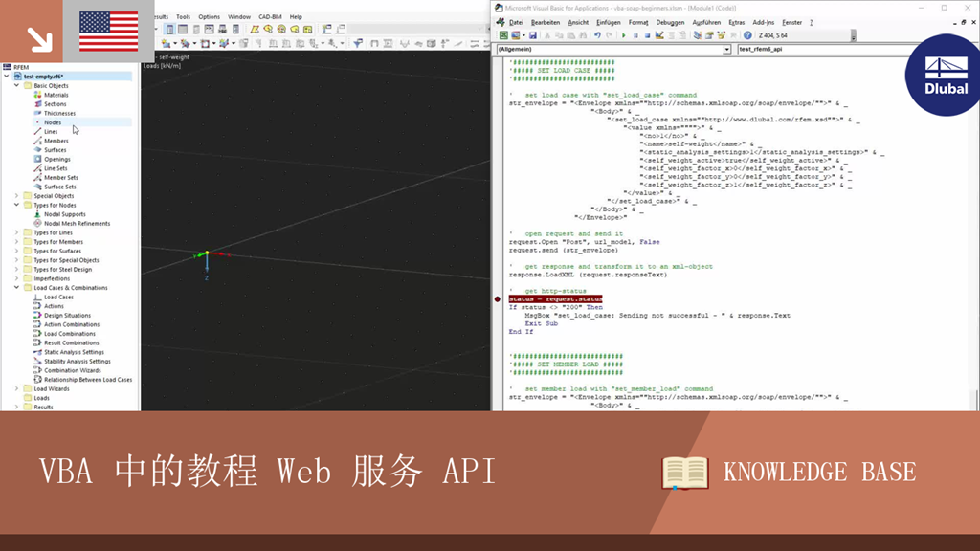
Task: Open the Debuggen menu in VBA editor
Action: 670,23
